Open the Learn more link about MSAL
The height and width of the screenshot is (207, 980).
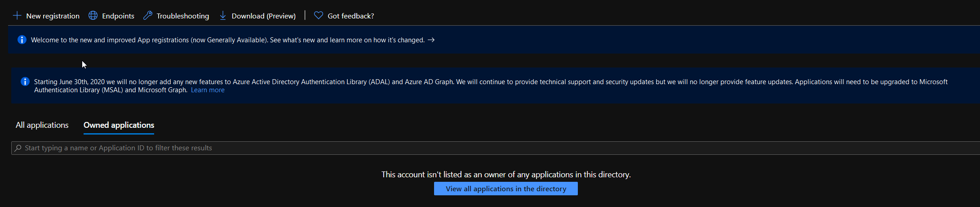pyautogui.click(x=208, y=90)
